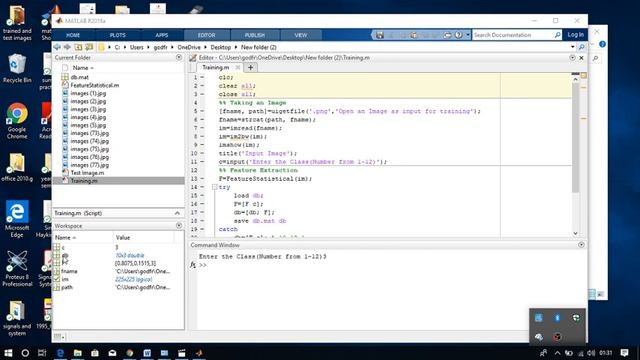Select variable c in Workspace
The height and width of the screenshot is (360, 640).
point(63,247)
